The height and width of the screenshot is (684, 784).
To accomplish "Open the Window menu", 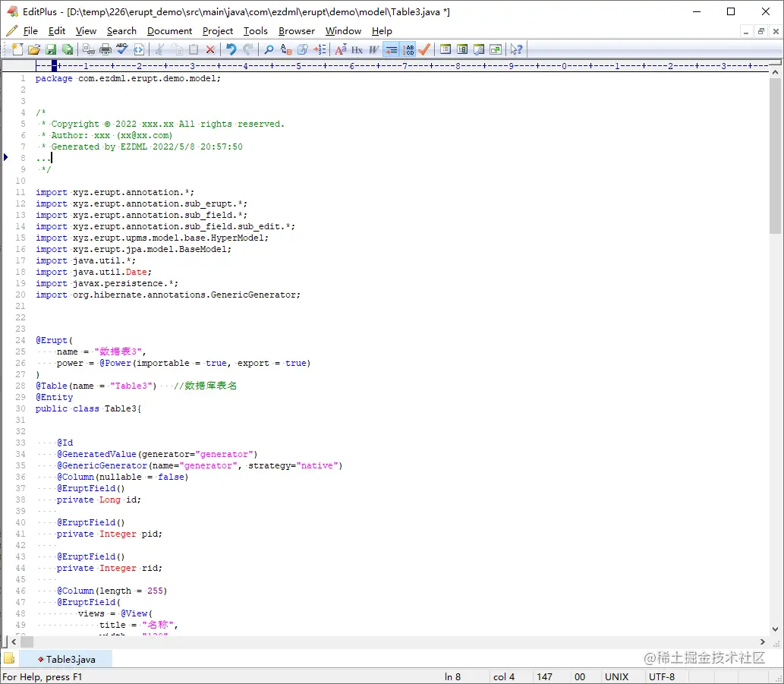I will [x=343, y=31].
